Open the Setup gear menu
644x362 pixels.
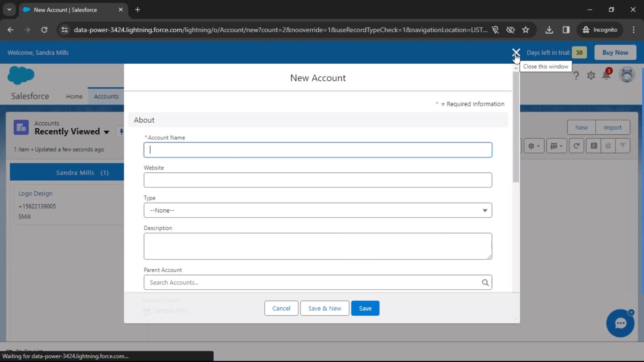tap(591, 75)
